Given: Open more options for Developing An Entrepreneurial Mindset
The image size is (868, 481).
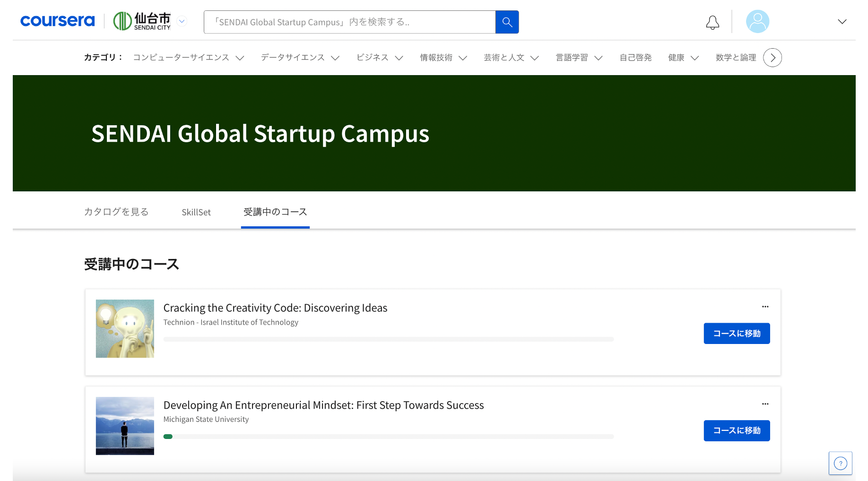Looking at the screenshot, I should tap(765, 404).
